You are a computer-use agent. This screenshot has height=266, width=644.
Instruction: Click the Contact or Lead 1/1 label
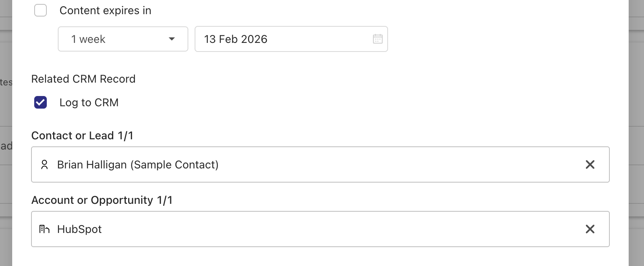pyautogui.click(x=82, y=136)
